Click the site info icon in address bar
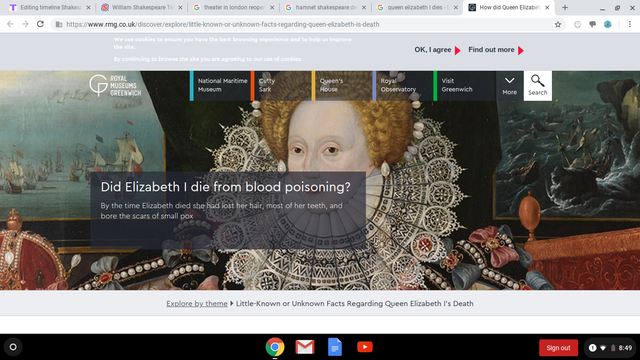The width and height of the screenshot is (640, 360). coord(59,24)
